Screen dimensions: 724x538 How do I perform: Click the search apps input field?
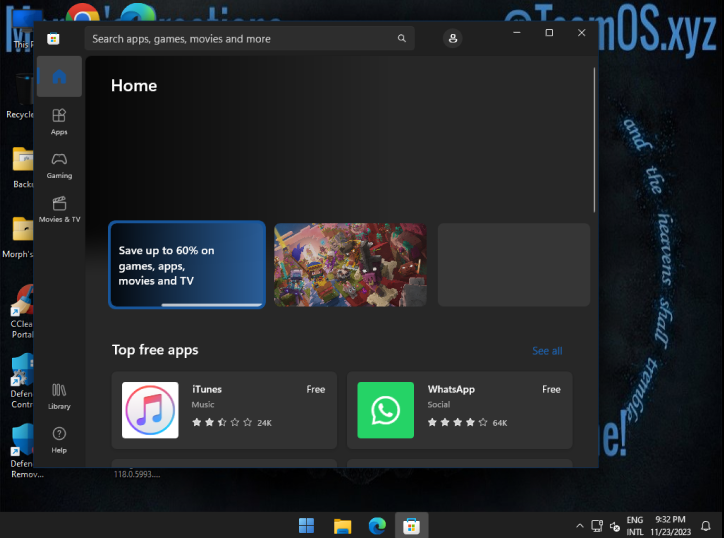click(249, 38)
